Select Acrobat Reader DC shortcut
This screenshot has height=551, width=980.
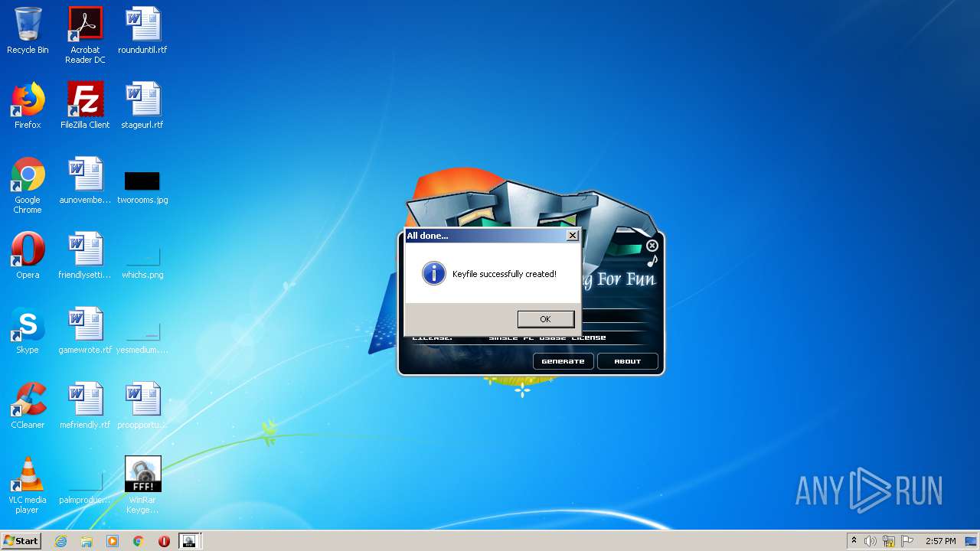point(85,35)
